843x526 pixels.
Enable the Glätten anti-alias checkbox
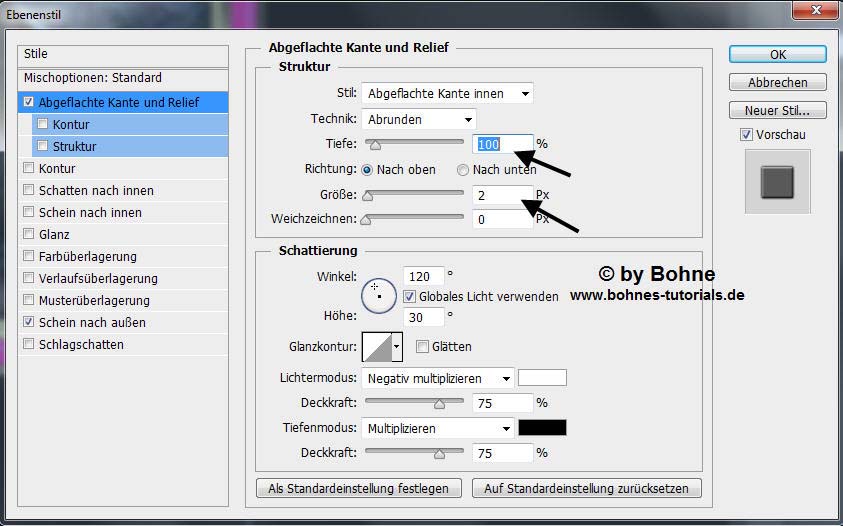coord(422,346)
